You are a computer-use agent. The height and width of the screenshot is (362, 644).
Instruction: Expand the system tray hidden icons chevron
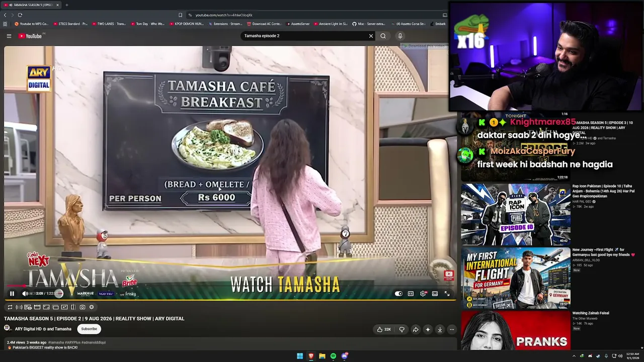(574, 356)
